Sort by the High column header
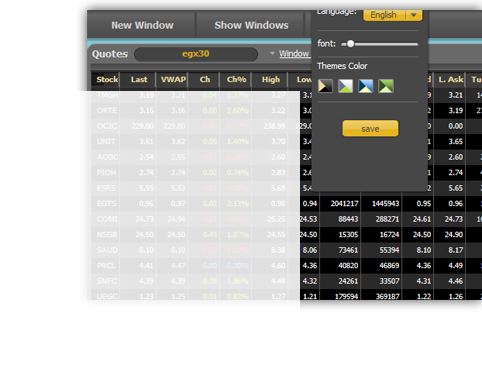Viewport: 482px width, 370px height. [x=270, y=80]
